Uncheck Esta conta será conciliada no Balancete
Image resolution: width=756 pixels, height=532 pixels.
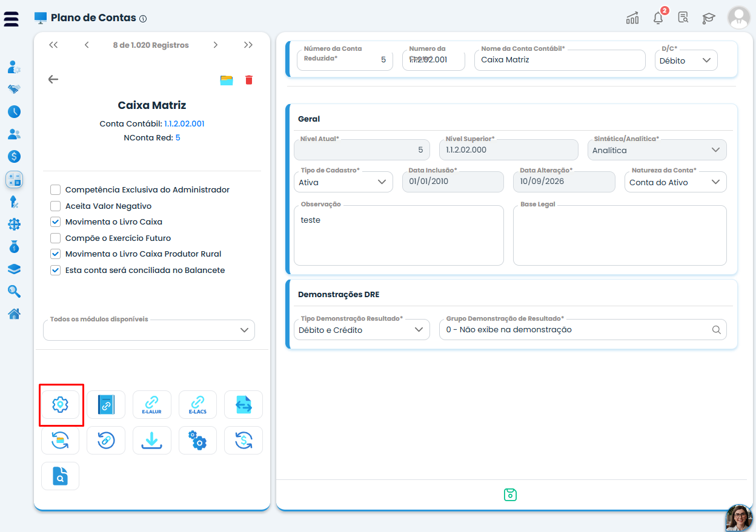click(x=55, y=270)
